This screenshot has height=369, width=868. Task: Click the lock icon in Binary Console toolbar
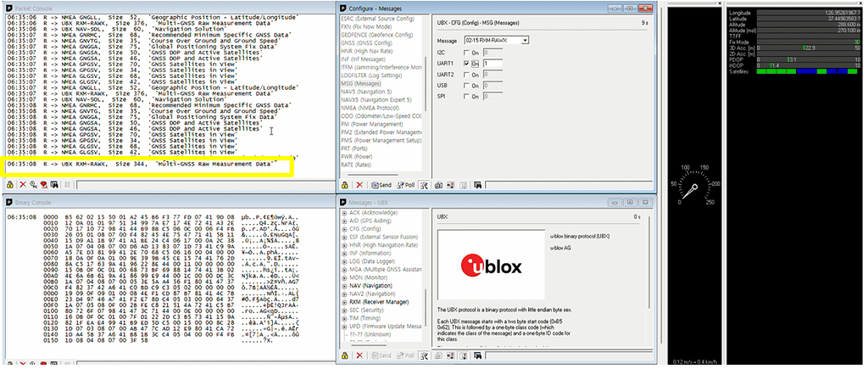[x=10, y=364]
